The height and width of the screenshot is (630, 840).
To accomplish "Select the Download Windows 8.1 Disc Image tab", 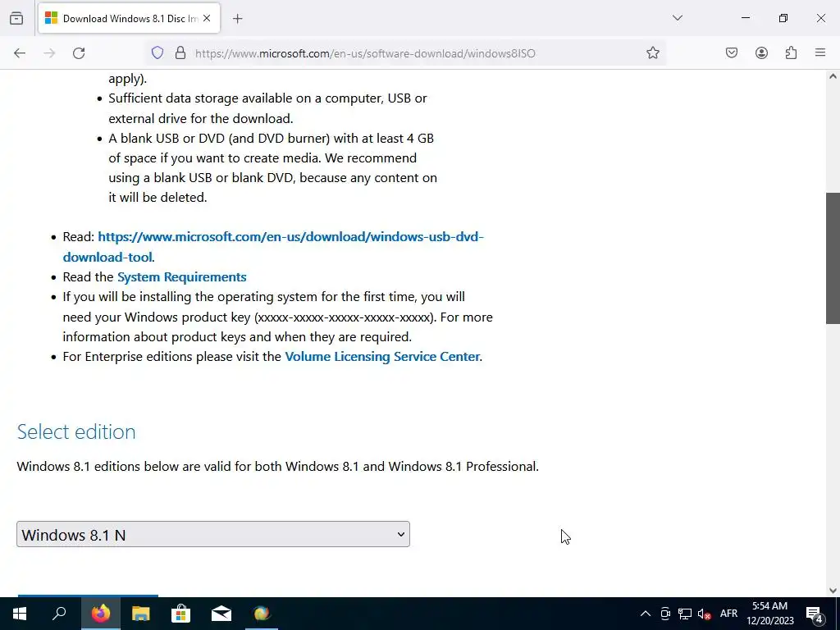I will pyautogui.click(x=129, y=18).
